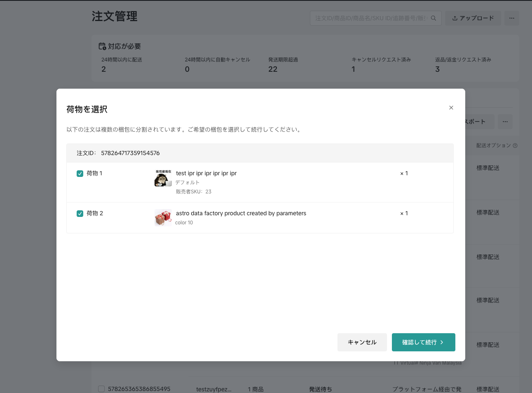This screenshot has width=532, height=393.
Task: Click the product name test ipr ipr ipr
Action: pyautogui.click(x=206, y=173)
